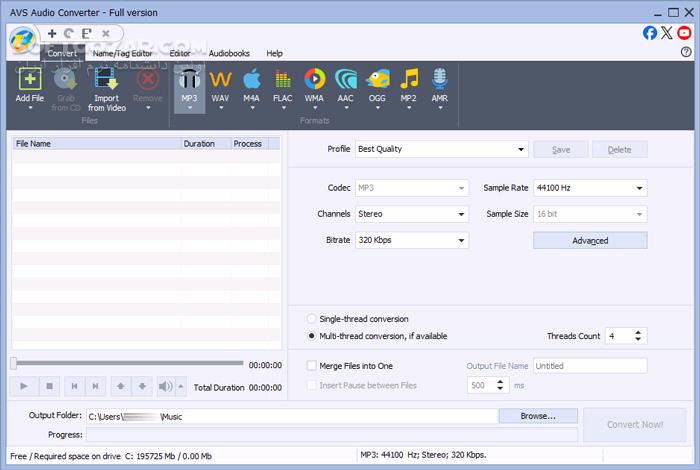Skip to previous track
Screen dimensions: 700x470
(75, 386)
